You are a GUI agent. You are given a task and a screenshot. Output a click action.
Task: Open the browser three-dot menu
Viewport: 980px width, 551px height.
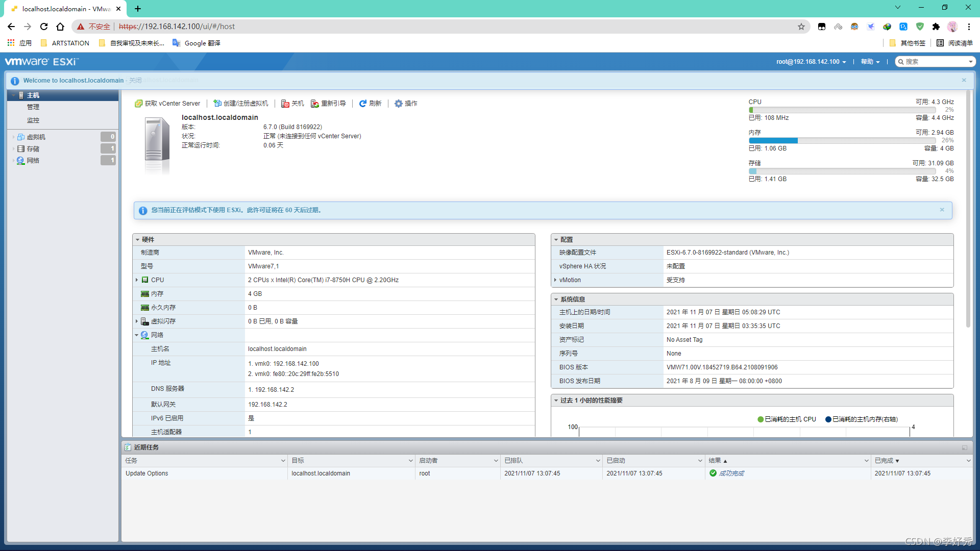969,27
